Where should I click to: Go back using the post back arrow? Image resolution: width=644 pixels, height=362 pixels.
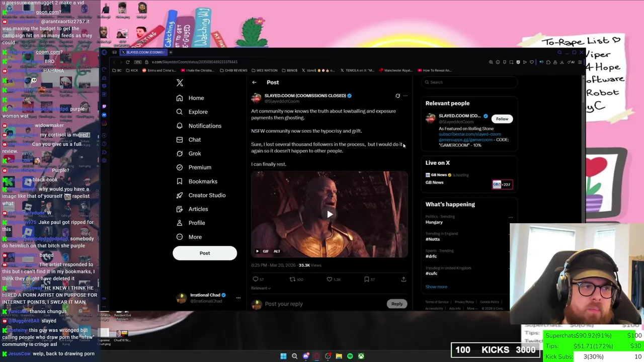click(255, 82)
